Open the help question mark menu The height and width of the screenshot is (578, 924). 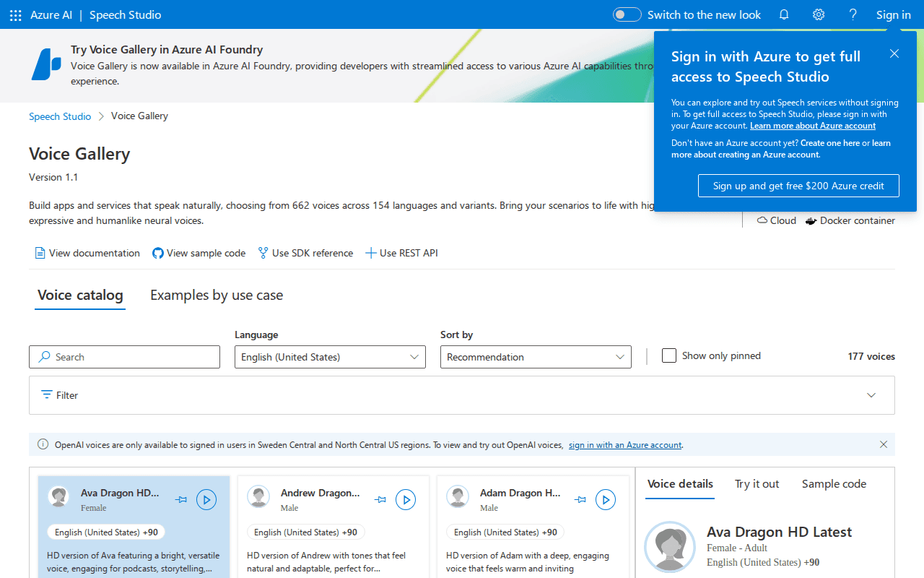[853, 14]
